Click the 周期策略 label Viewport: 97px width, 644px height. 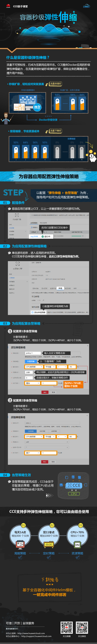(20, 553)
